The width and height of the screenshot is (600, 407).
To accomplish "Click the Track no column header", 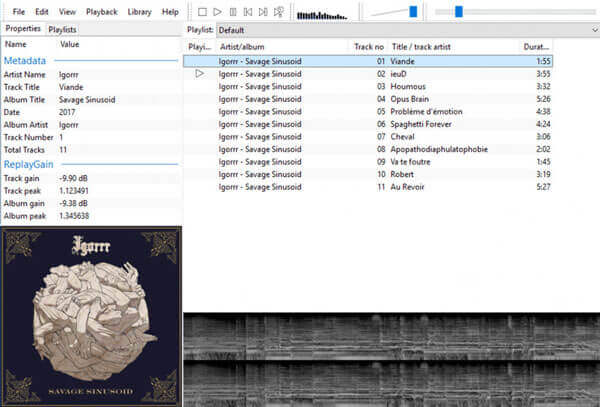I will pos(369,47).
